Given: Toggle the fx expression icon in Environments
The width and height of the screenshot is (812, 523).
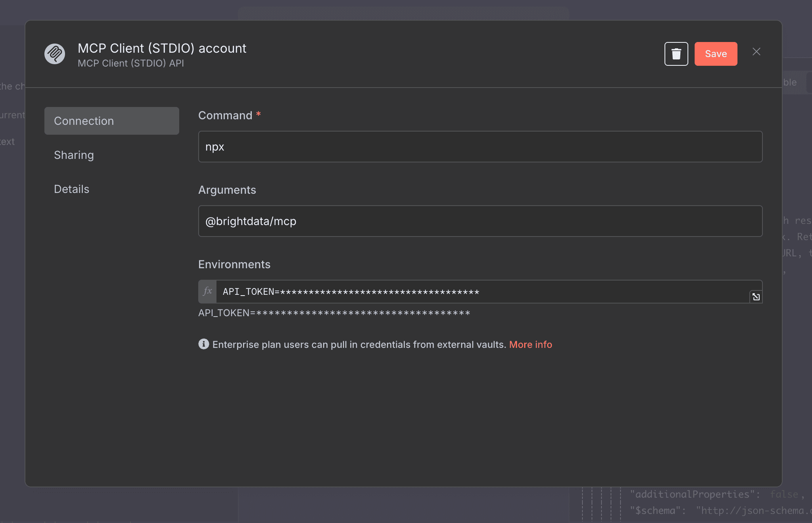Looking at the screenshot, I should tap(207, 292).
